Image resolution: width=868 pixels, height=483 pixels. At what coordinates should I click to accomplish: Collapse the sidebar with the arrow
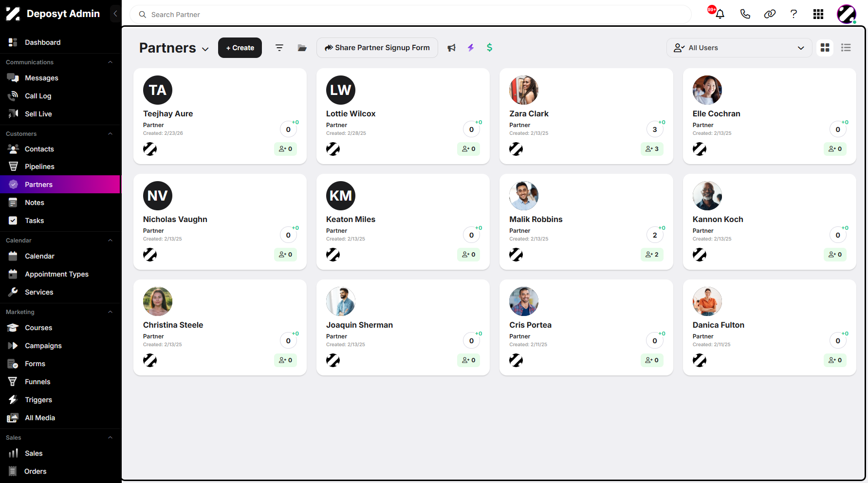[x=115, y=14]
